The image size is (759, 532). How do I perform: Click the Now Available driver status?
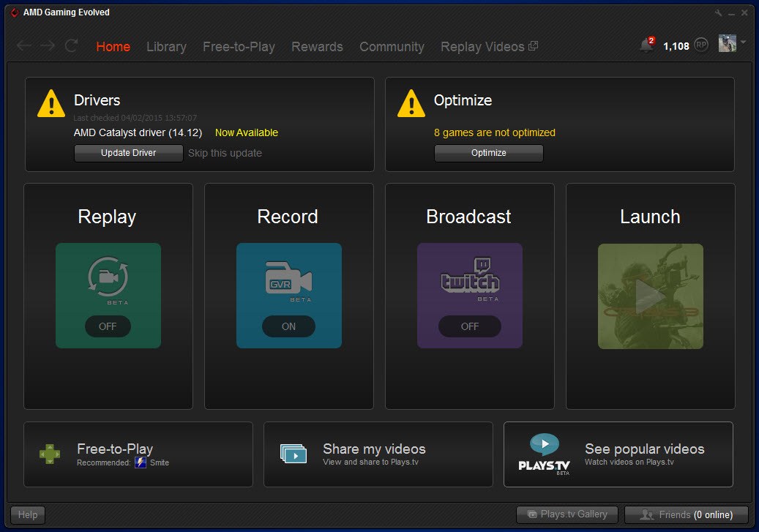247,132
